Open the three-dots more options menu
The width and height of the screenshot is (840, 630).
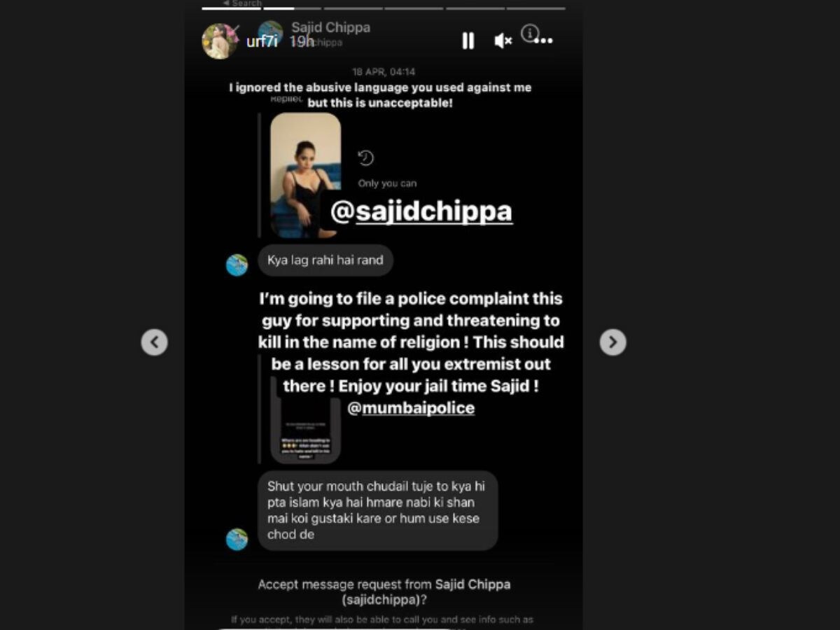tap(543, 41)
